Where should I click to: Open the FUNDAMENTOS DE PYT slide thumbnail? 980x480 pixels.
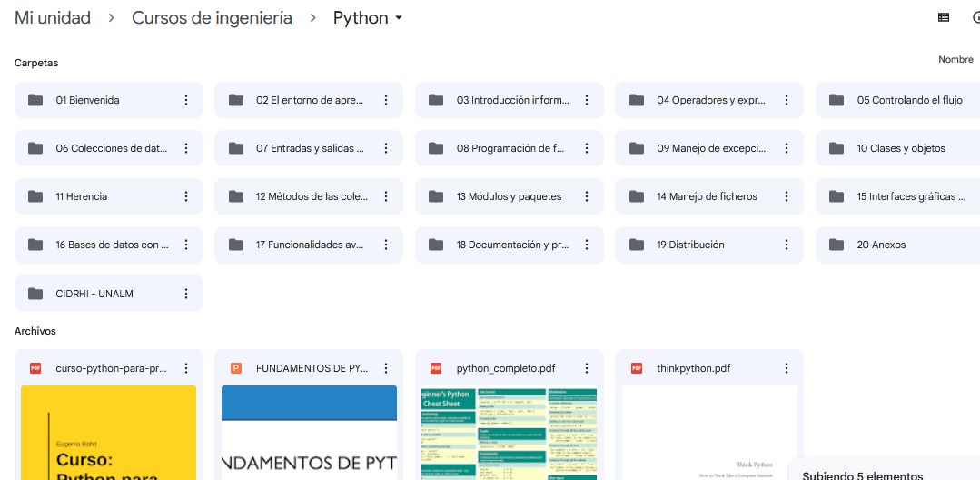click(x=309, y=433)
